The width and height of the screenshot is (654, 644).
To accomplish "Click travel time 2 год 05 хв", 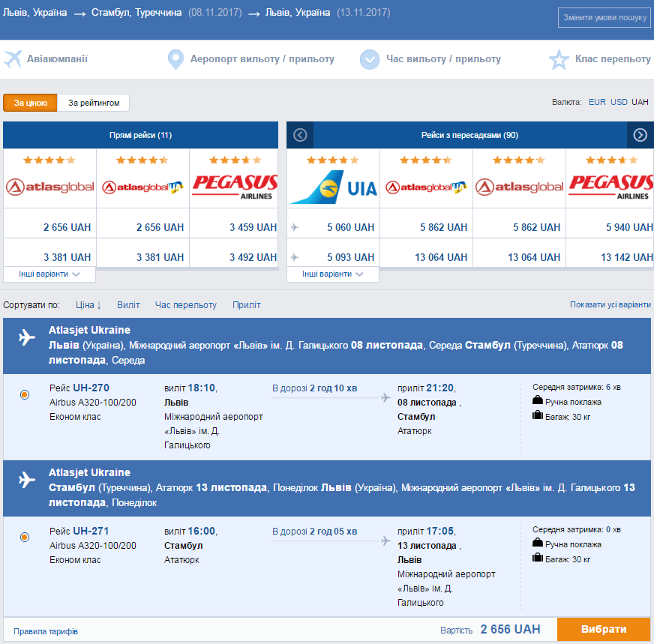I will [x=333, y=531].
